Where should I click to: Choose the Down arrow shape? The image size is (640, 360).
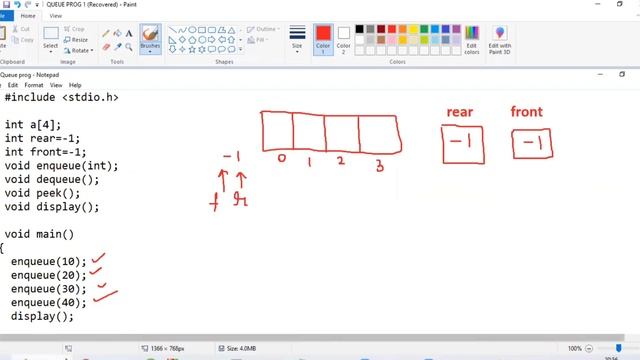pyautogui.click(x=173, y=49)
